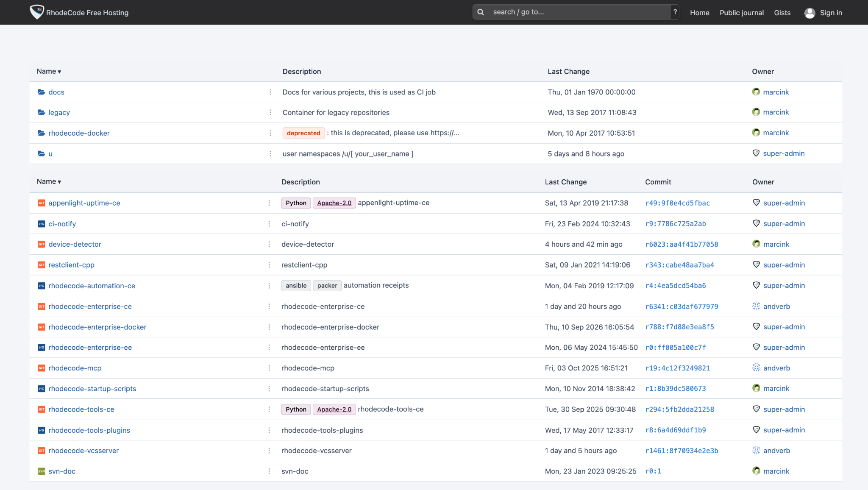Click the docs folder icon

pos(42,92)
